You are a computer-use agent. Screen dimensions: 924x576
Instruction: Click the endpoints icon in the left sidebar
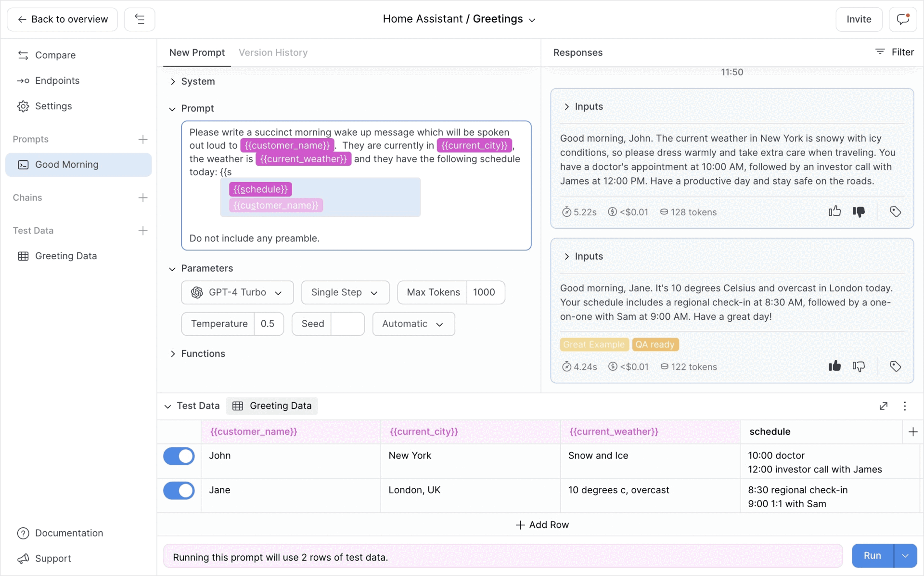pos(23,79)
